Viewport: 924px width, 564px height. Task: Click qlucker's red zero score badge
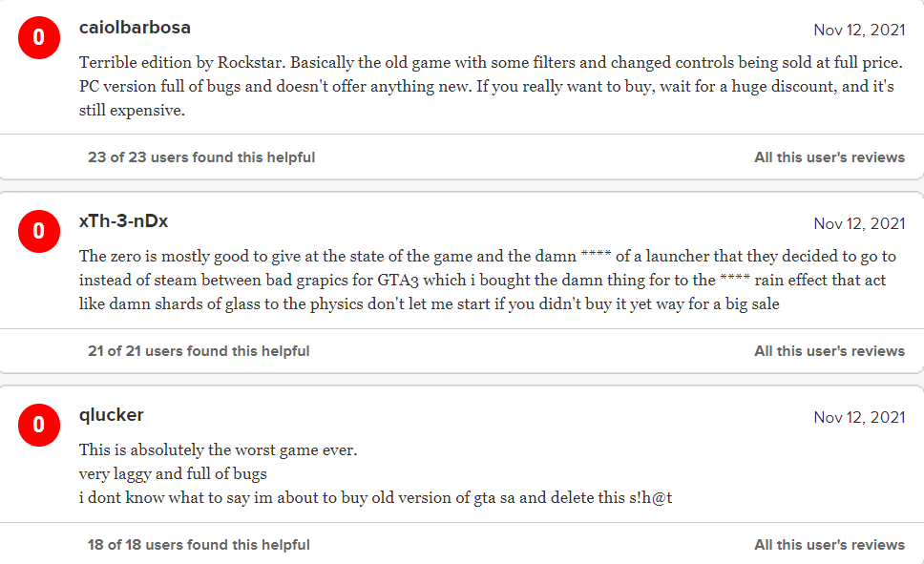click(39, 425)
